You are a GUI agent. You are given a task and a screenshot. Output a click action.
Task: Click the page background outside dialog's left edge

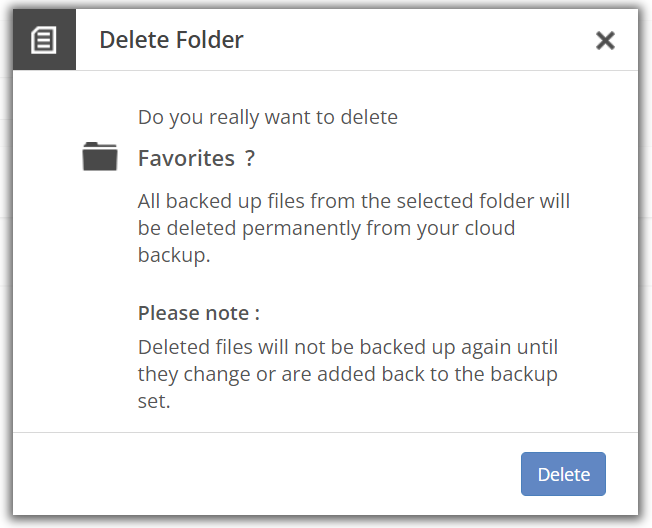click(x=6, y=266)
